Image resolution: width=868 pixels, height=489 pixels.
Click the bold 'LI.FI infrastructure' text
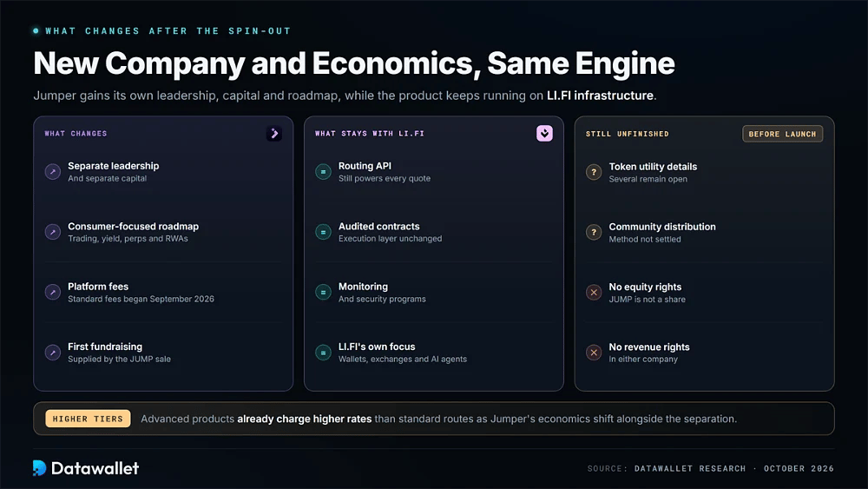click(600, 96)
